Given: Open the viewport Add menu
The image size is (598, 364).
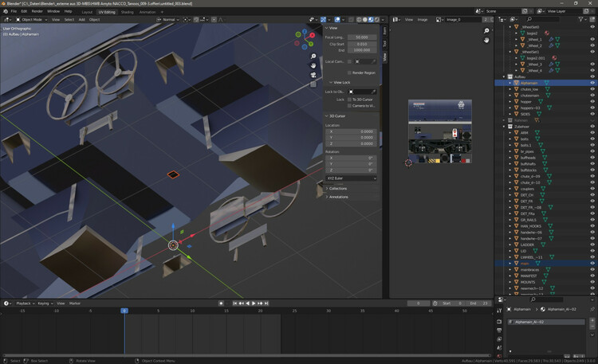Looking at the screenshot, I should (x=81, y=19).
